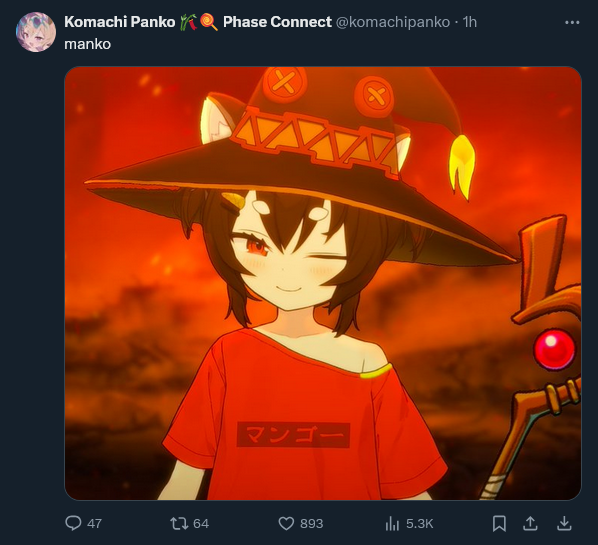The height and width of the screenshot is (545, 598).
Task: Click the like count 893
Action: click(x=311, y=524)
